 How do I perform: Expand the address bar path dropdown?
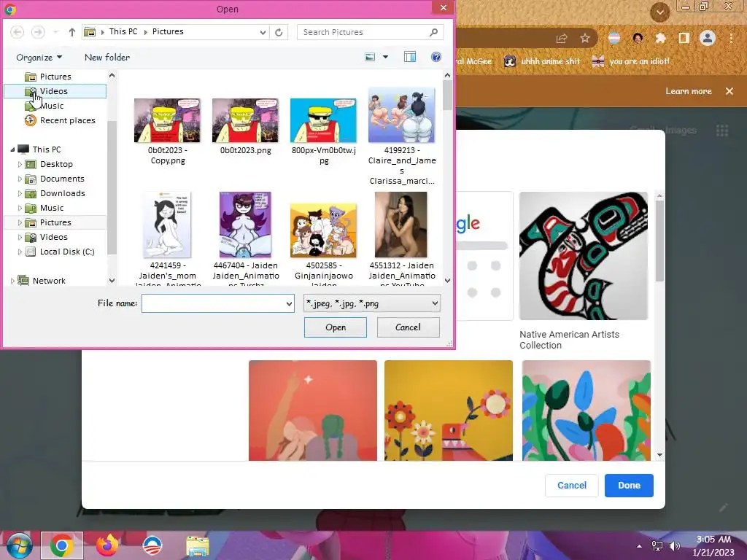[x=263, y=32]
